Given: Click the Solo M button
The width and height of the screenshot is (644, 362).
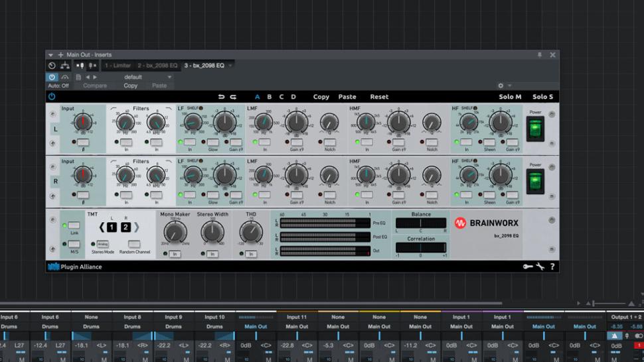Looking at the screenshot, I should (x=510, y=97).
